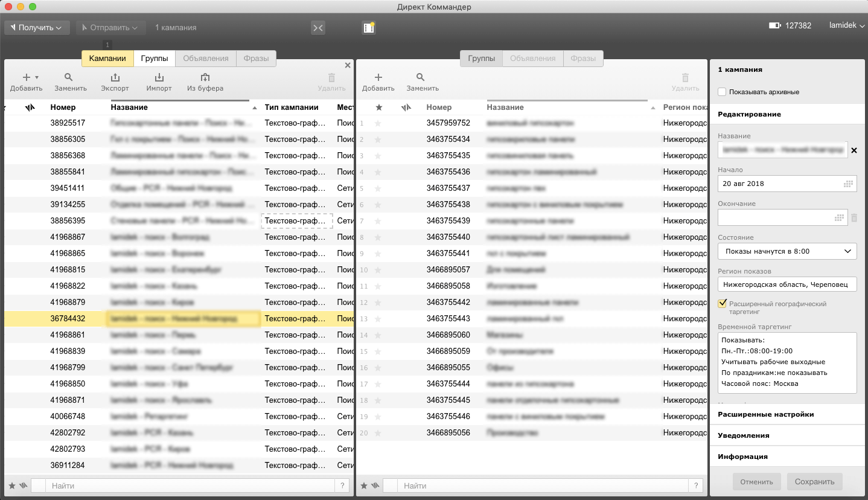Viewport: 868px width, 500px height.
Task: Enable the show archived checkbox
Action: click(722, 92)
